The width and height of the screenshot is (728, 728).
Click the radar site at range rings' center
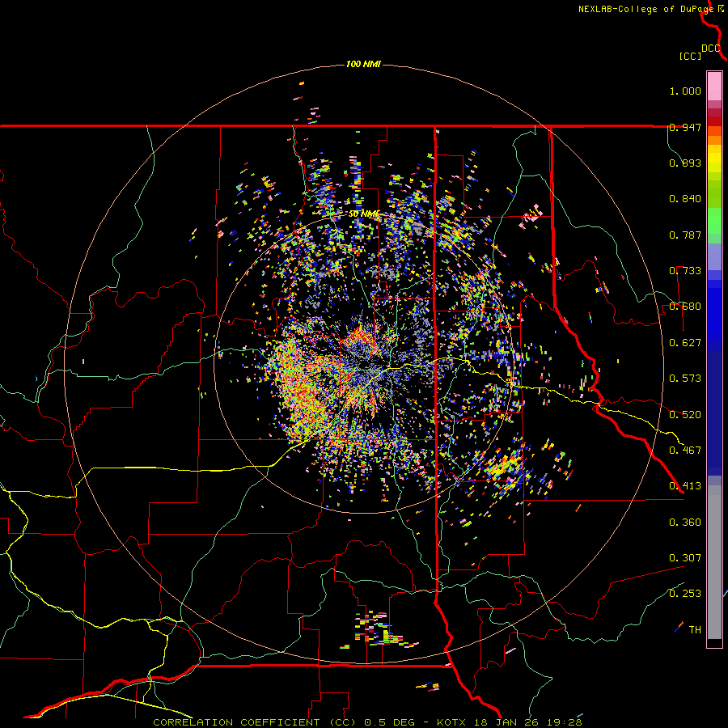click(363, 363)
